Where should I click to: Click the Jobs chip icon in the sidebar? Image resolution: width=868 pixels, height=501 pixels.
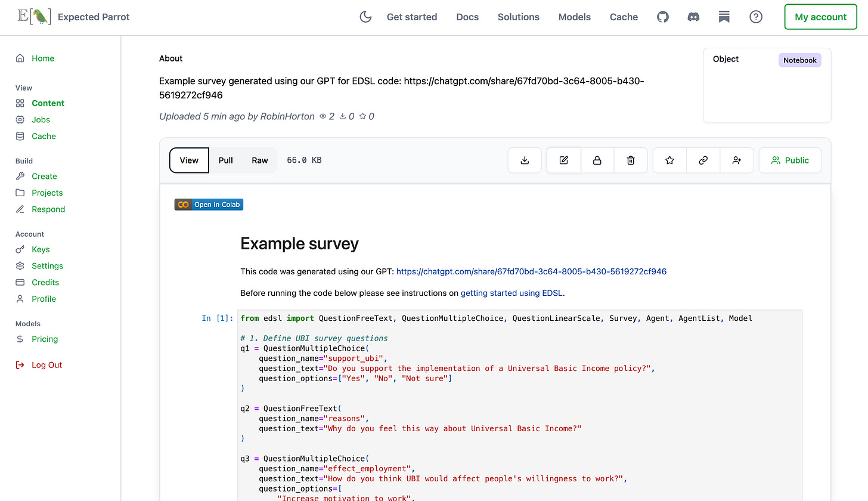pyautogui.click(x=20, y=120)
